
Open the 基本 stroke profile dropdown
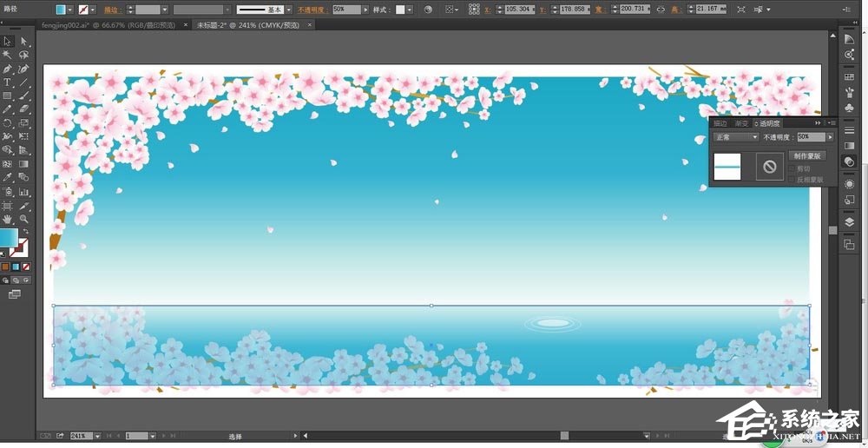290,10
